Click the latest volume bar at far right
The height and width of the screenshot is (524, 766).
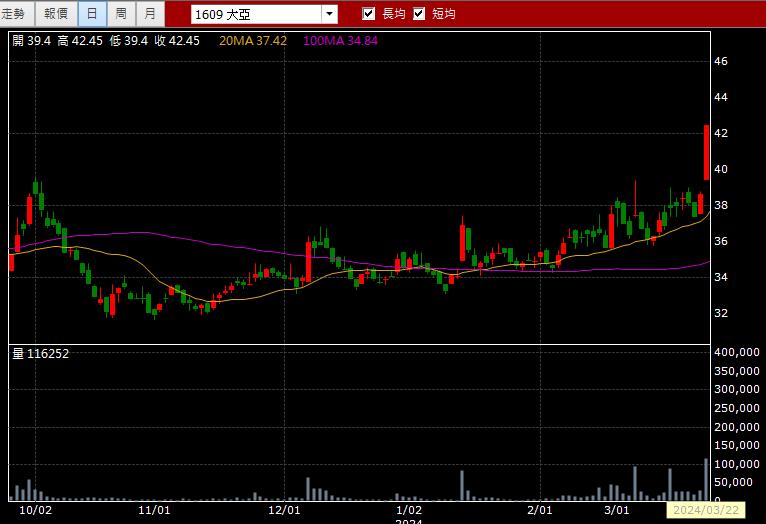pyautogui.click(x=706, y=480)
